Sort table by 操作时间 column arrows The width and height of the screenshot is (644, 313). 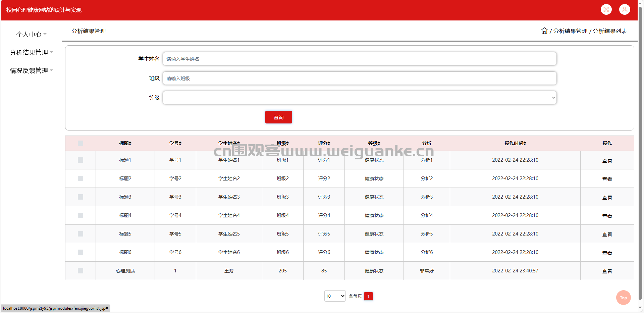(x=525, y=143)
